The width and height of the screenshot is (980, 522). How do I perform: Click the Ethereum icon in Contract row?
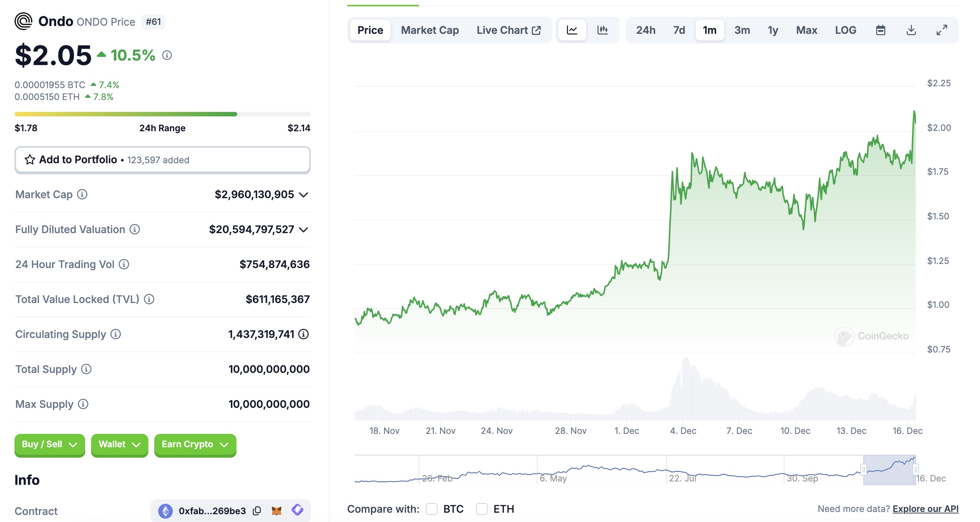pos(165,511)
